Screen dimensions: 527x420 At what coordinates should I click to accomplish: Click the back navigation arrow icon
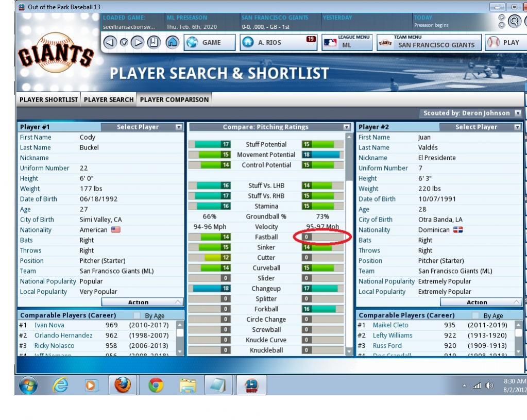(109, 43)
